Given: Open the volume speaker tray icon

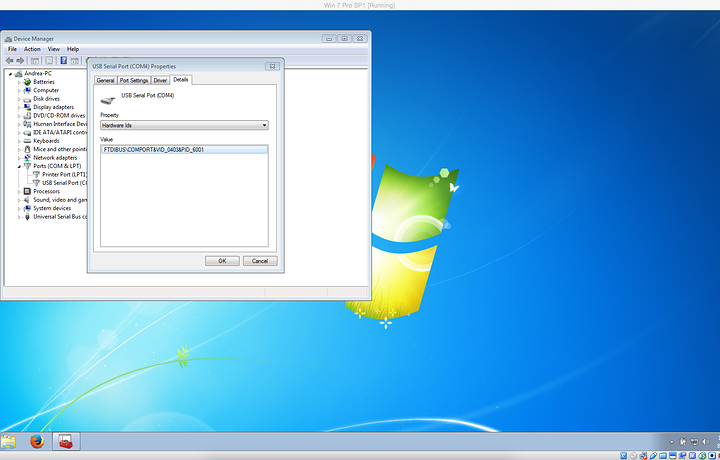Looking at the screenshot, I should 705,442.
